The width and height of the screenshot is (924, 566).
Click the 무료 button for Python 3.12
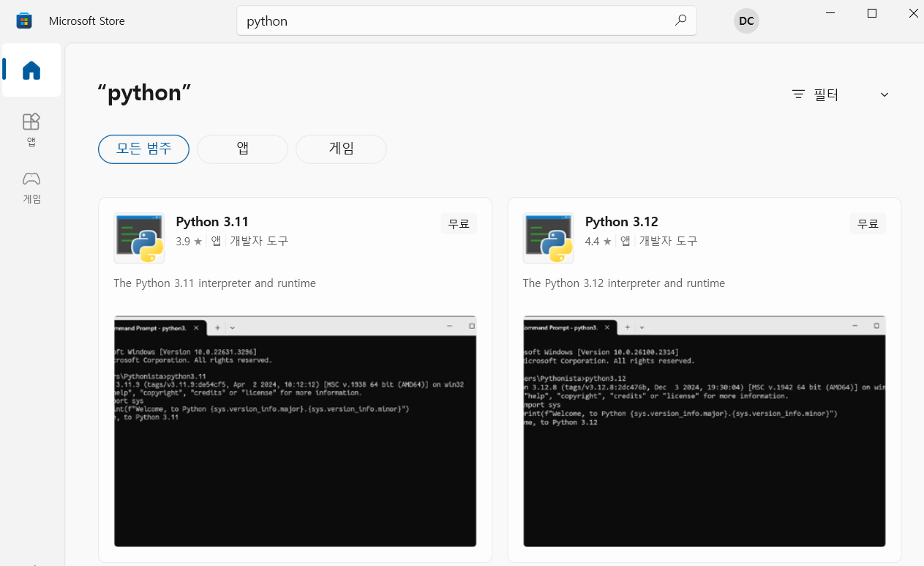tap(868, 224)
